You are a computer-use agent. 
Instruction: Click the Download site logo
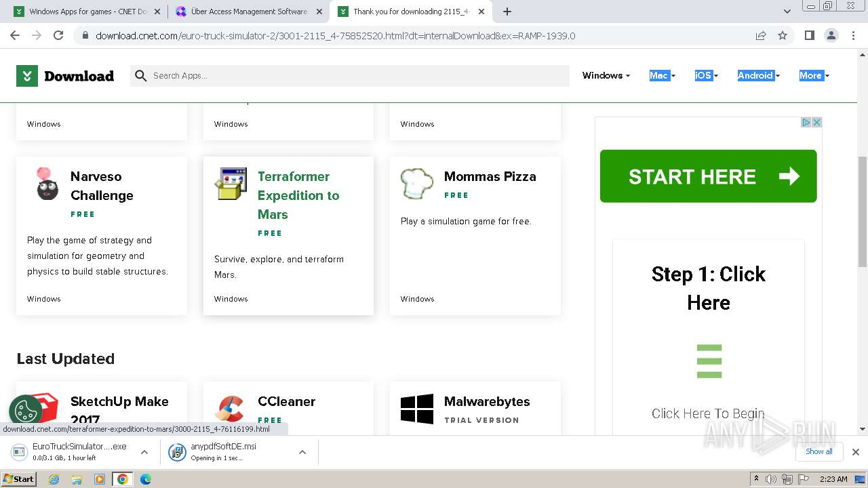(65, 76)
